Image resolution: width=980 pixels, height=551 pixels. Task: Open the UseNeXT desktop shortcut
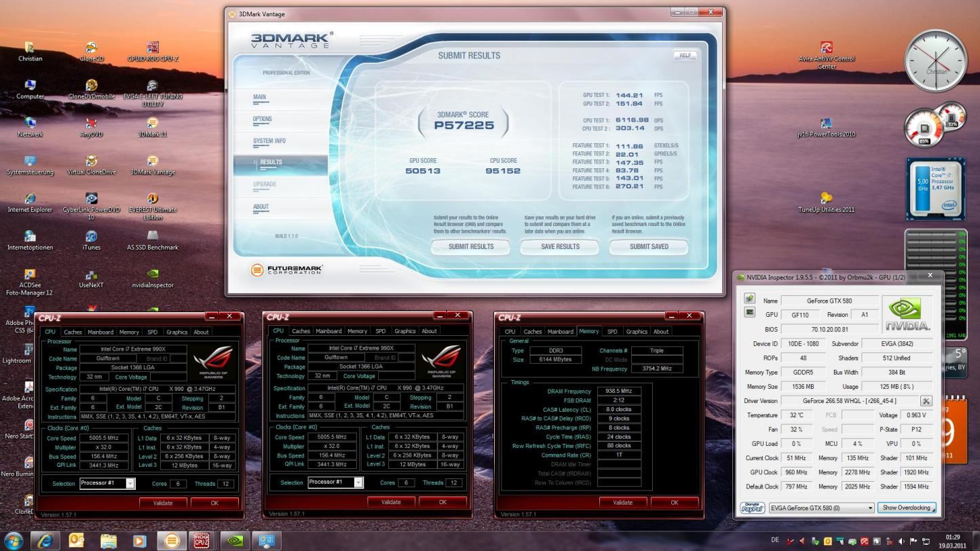91,279
